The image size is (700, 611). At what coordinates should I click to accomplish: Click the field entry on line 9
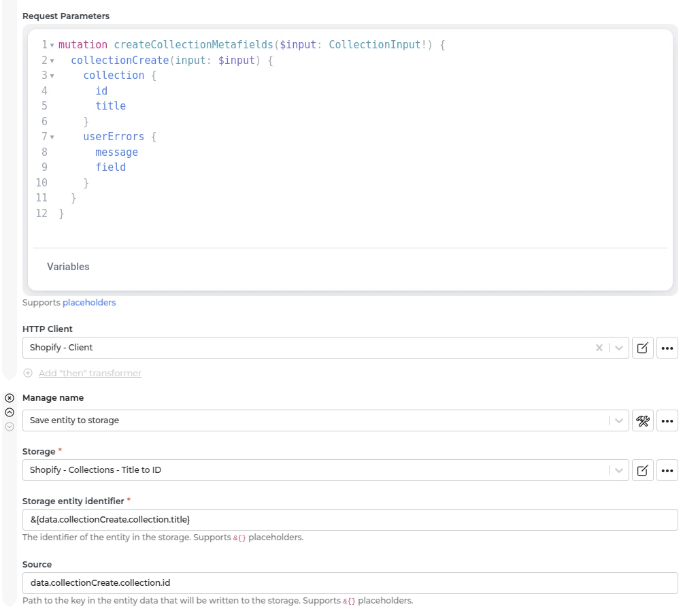111,167
